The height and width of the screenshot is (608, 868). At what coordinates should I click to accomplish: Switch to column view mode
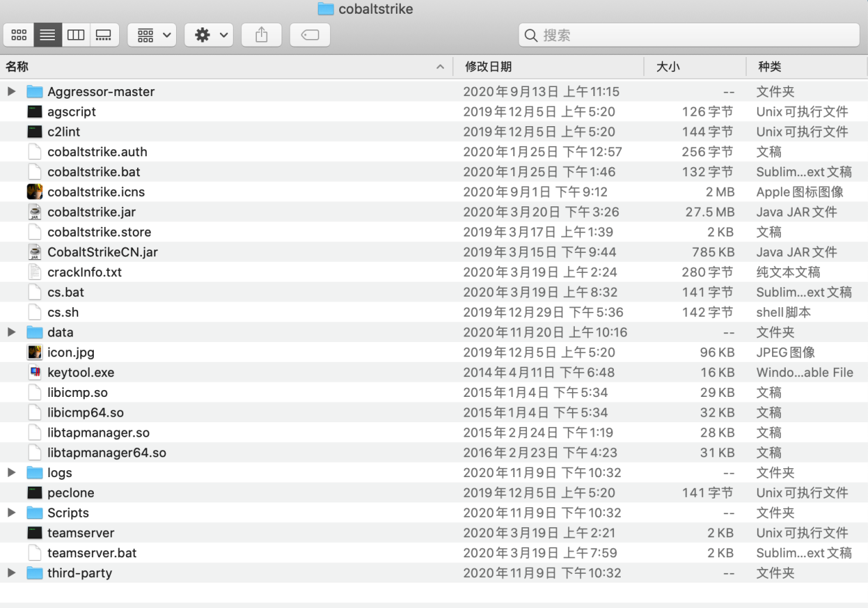pos(75,35)
